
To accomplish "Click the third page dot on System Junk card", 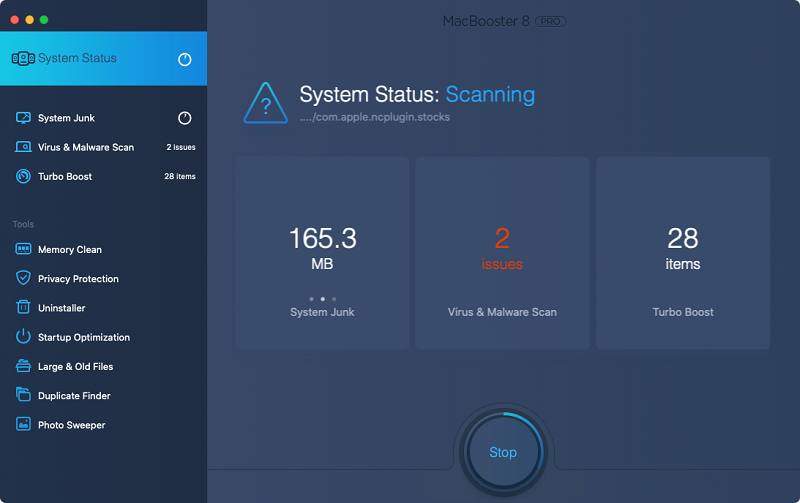I will [334, 299].
